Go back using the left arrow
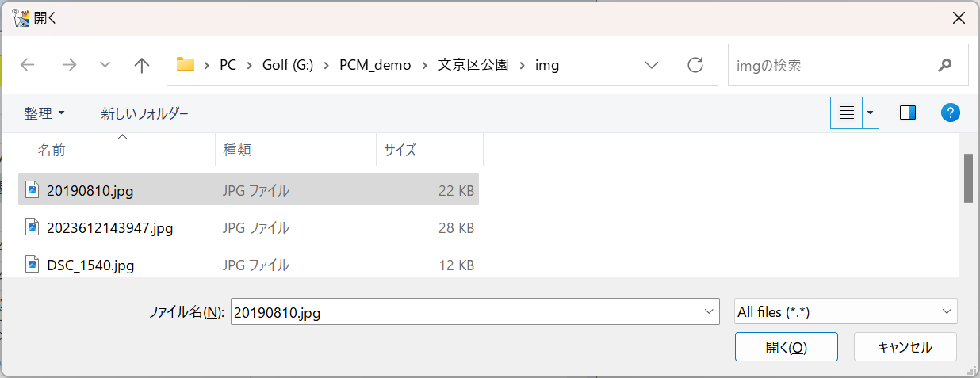This screenshot has width=980, height=378. (x=28, y=65)
